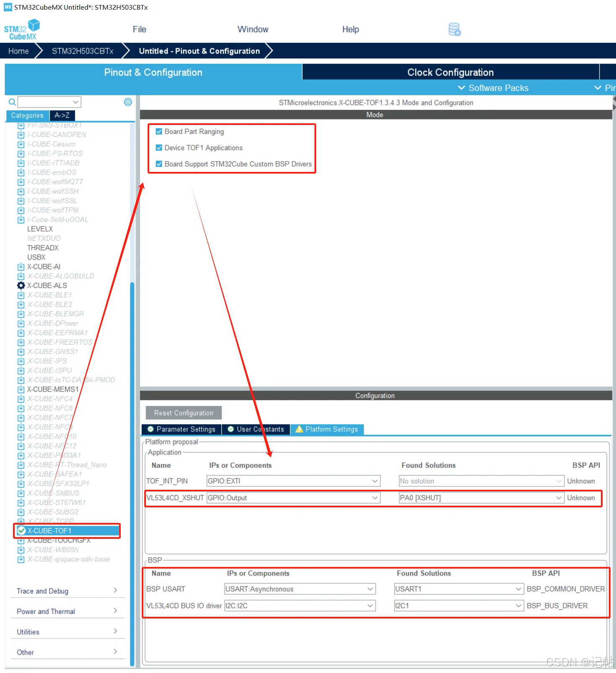The width and height of the screenshot is (616, 673).
Task: Click download icon beside X-CUBE-NFC4
Action: pos(21,399)
